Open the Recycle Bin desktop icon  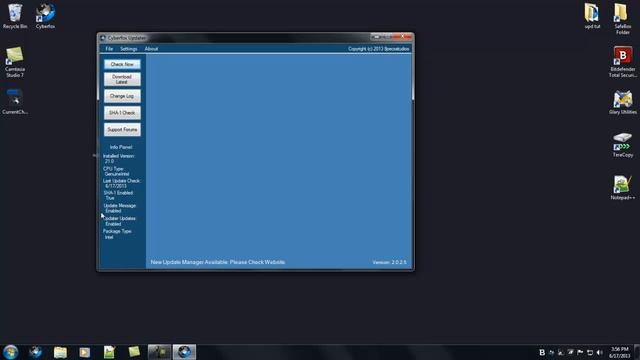15,16
